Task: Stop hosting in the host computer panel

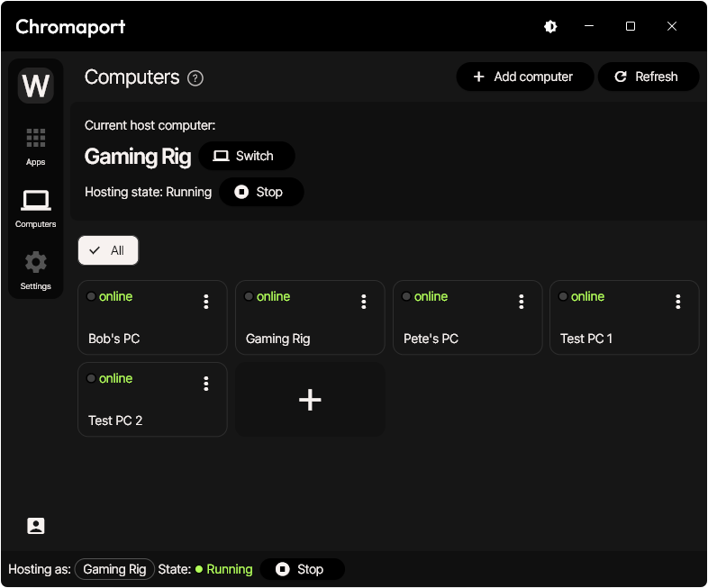Action: [x=260, y=192]
